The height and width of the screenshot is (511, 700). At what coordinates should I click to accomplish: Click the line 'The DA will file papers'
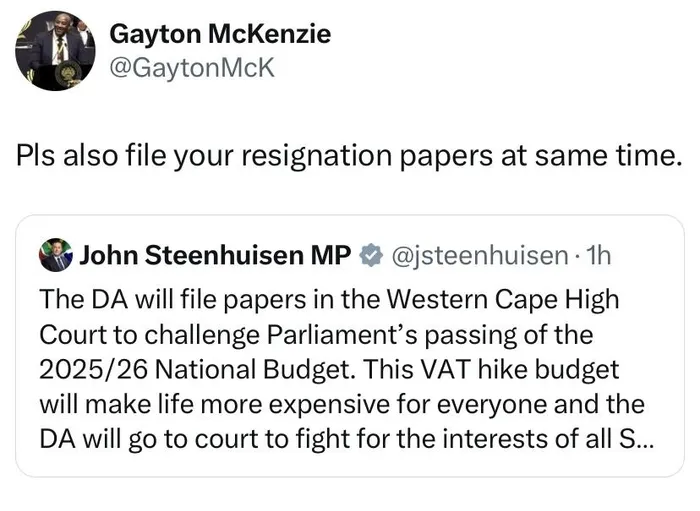pos(329,299)
